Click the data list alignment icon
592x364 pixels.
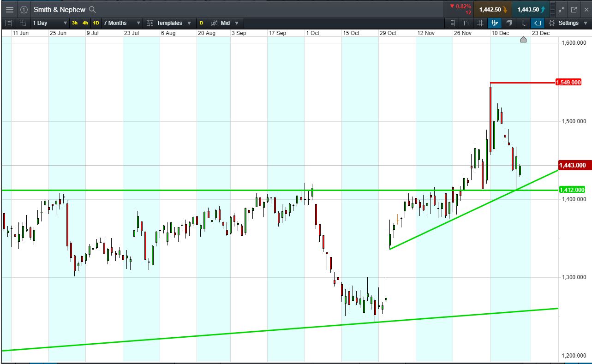(x=452, y=23)
